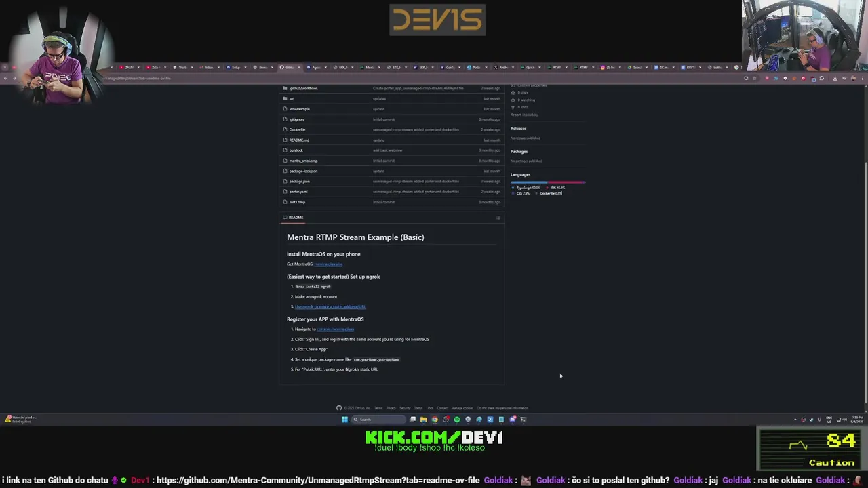Open the .env.example file
This screenshot has height=488, width=868.
pyautogui.click(x=300, y=109)
